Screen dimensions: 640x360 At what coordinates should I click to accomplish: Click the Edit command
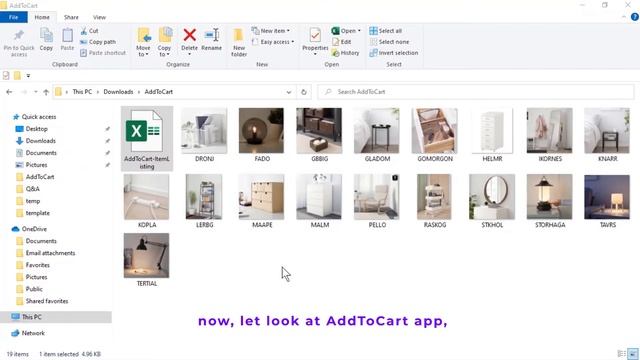pyautogui.click(x=342, y=42)
